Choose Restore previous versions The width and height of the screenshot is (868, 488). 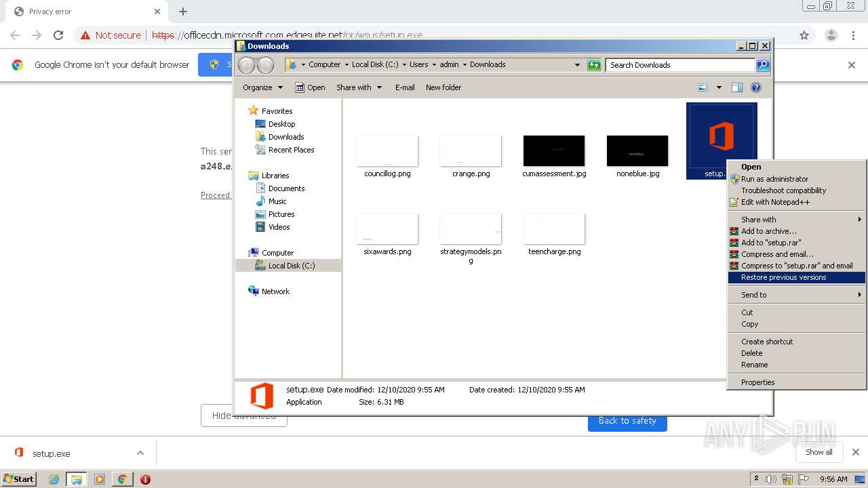click(796, 277)
